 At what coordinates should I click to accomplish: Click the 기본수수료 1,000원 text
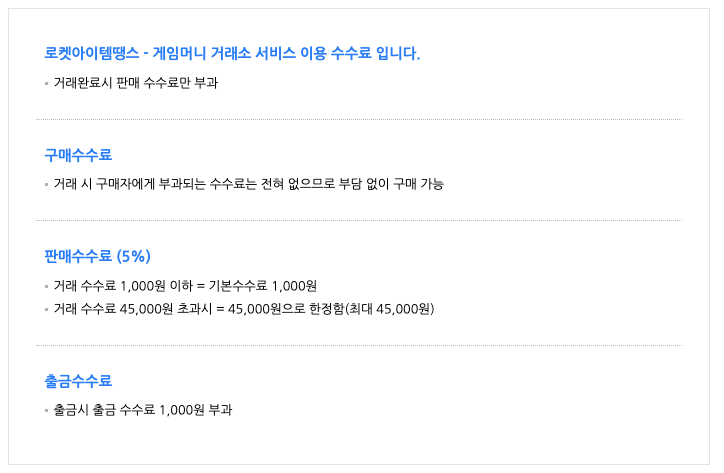point(273,285)
